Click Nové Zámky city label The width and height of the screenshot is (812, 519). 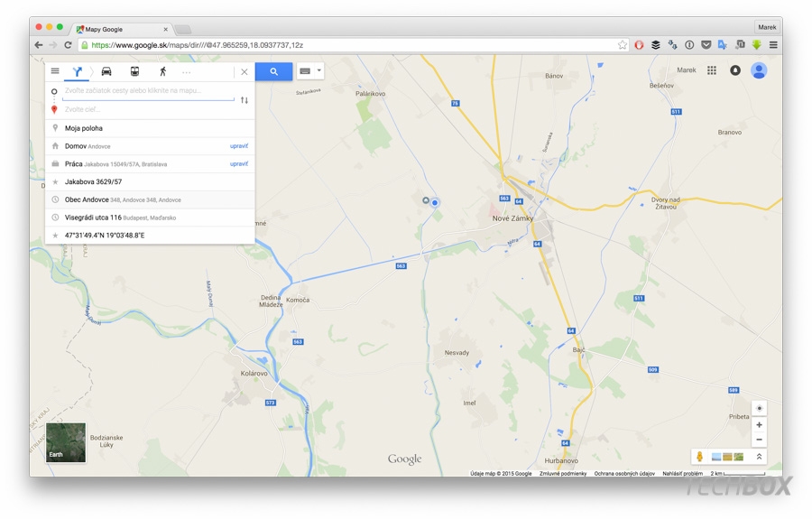click(x=512, y=218)
